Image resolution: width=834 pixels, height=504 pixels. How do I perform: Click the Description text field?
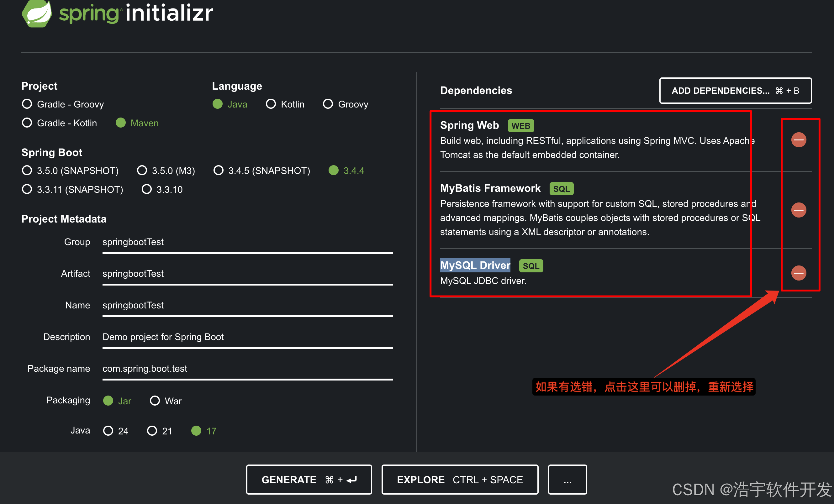[247, 337]
